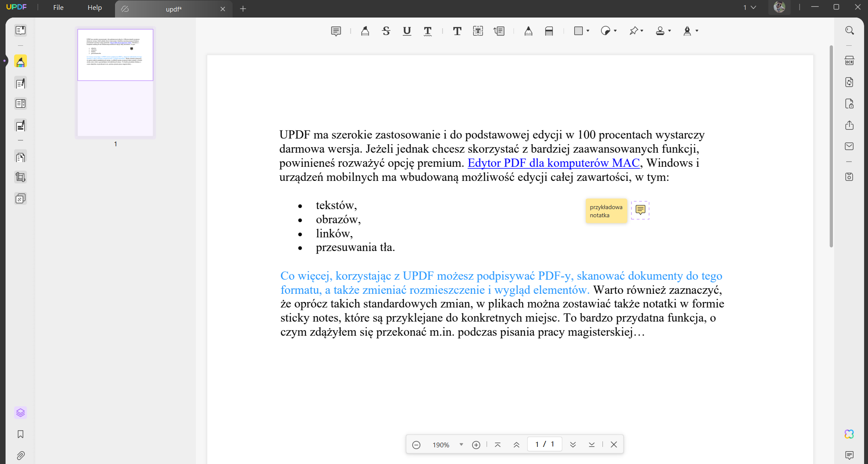Screen dimensions: 868x464
Task: Open the UPDF AI assistant
Action: [x=850, y=434]
